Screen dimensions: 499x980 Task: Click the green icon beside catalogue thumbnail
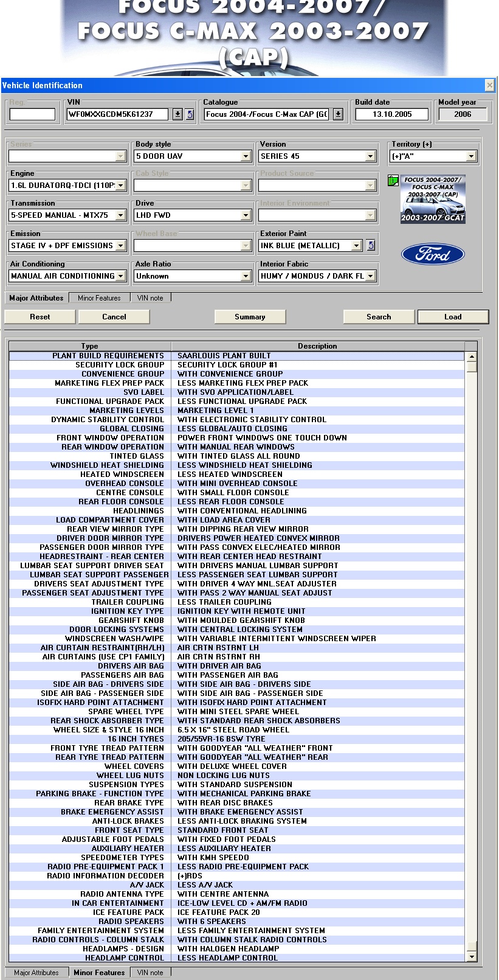pos(393,181)
